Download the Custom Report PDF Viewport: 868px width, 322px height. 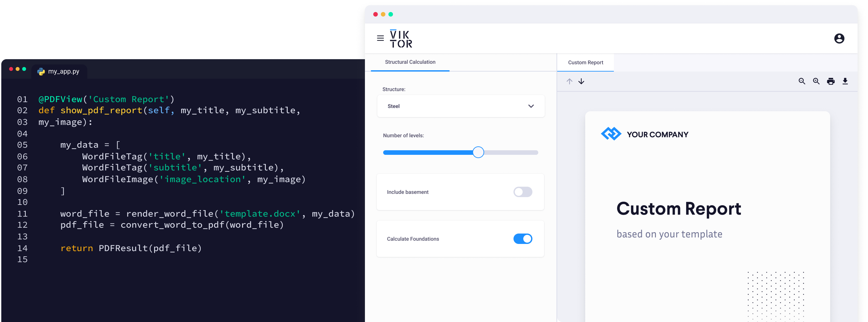tap(845, 81)
